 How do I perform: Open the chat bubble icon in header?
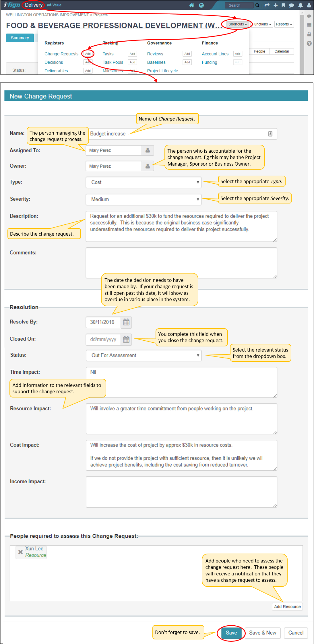(291, 5)
